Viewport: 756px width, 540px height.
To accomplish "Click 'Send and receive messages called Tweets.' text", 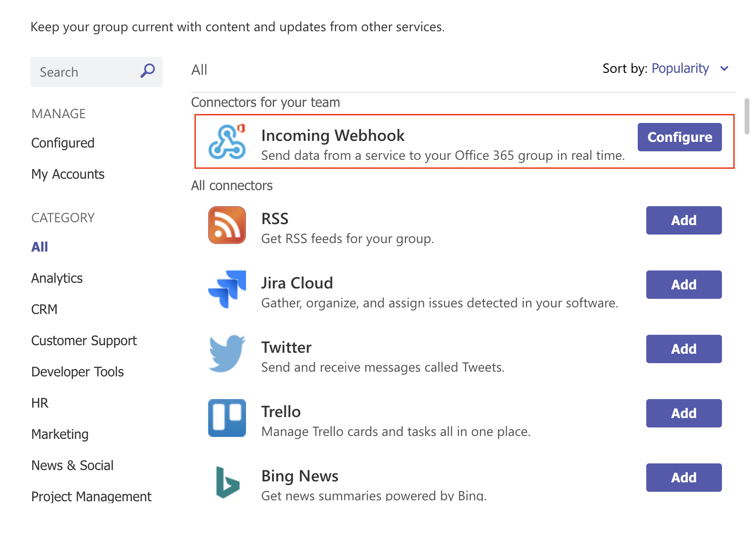I will (x=383, y=367).
